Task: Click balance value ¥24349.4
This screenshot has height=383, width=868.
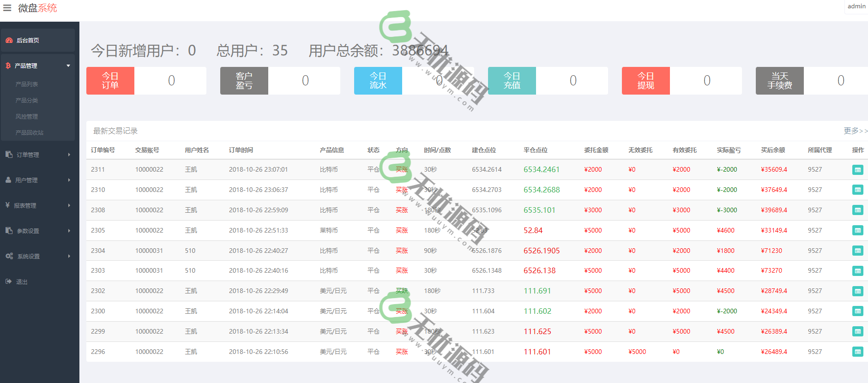Action: click(774, 311)
